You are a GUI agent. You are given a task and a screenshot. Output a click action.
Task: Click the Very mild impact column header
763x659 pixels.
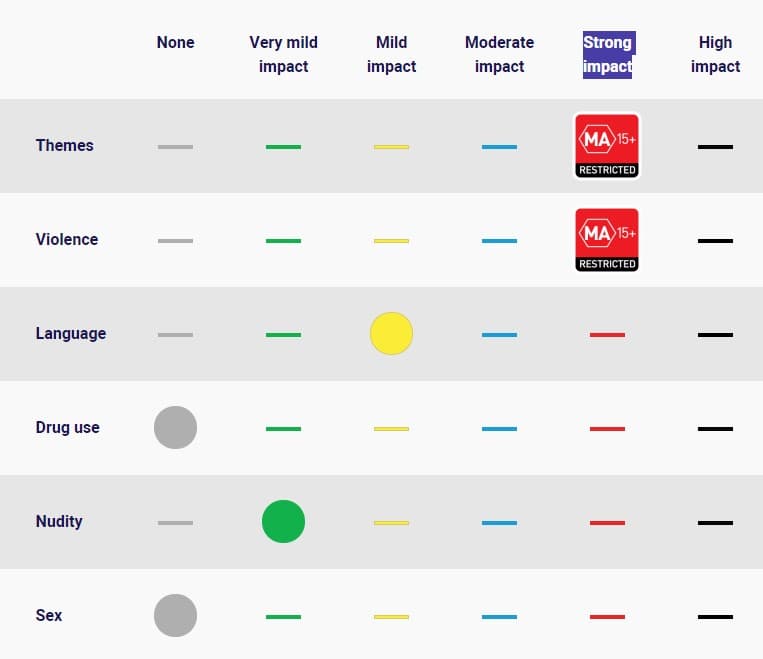(x=283, y=54)
